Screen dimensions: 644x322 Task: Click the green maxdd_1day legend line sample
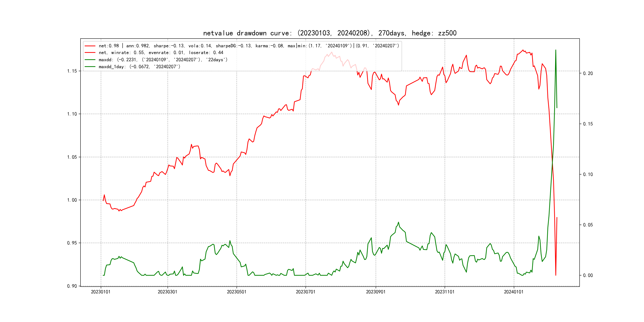click(90, 67)
